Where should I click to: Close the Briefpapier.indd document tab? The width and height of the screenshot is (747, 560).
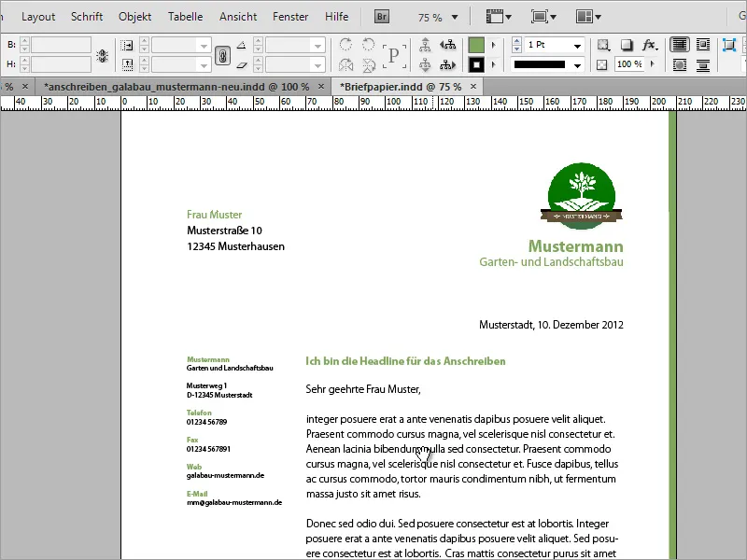473,87
